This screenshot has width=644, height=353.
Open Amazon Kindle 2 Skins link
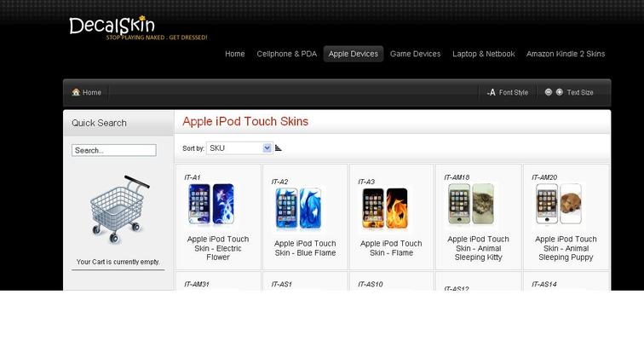(x=566, y=54)
